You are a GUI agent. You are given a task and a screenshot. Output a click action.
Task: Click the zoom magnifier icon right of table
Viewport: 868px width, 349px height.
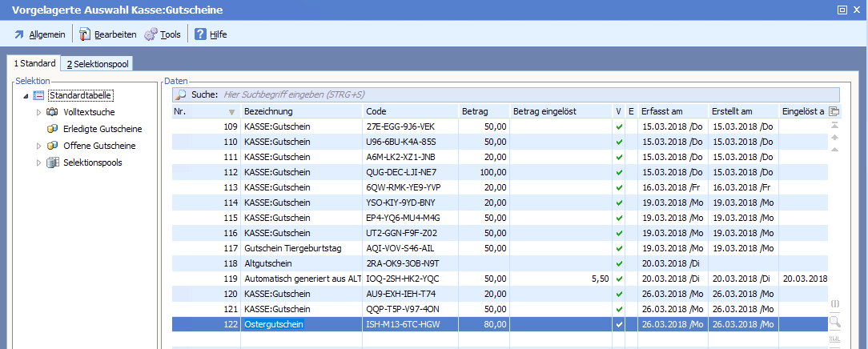834,322
